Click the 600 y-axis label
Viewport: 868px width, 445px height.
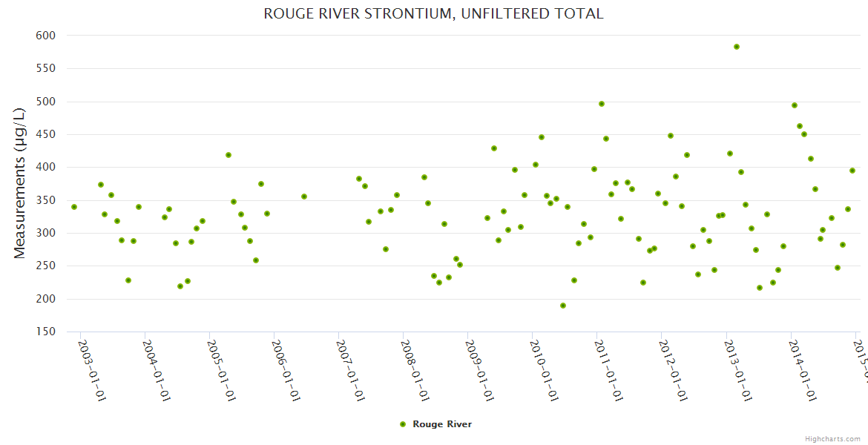pos(46,36)
